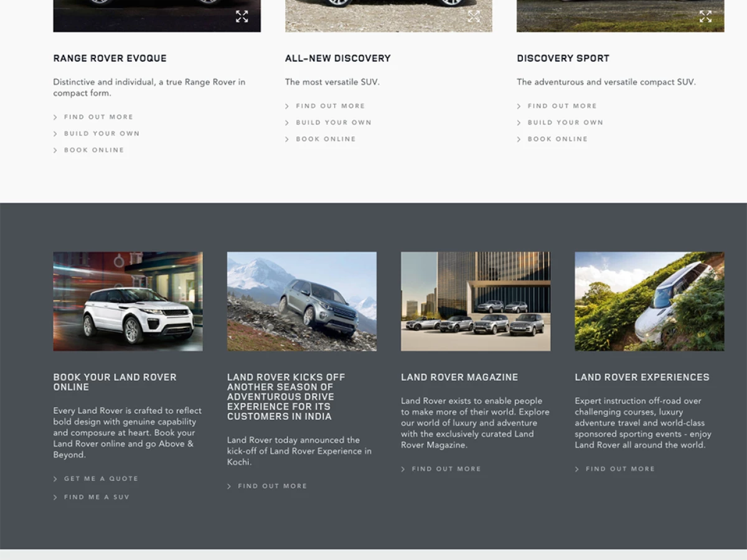747x560 pixels.
Task: Click 'The most versatile SUV.' text
Action: click(x=332, y=82)
